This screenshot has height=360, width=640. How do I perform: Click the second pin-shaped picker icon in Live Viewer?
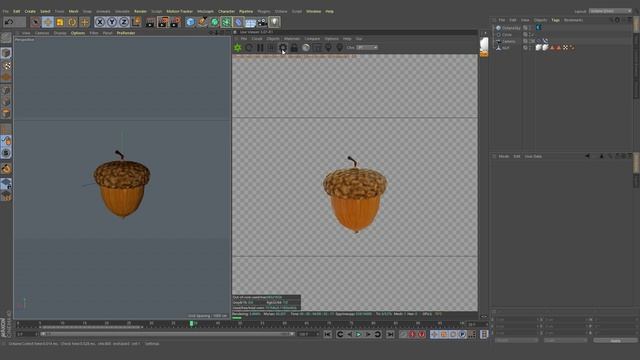coord(340,48)
